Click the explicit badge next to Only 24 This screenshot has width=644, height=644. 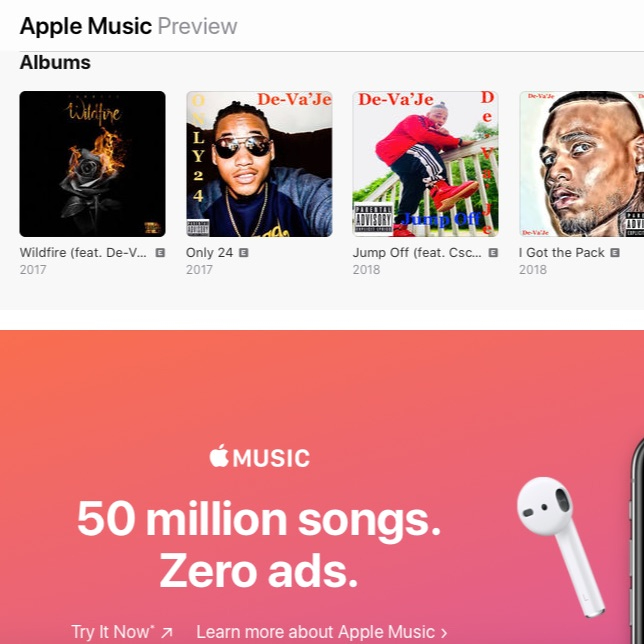pos(244,253)
